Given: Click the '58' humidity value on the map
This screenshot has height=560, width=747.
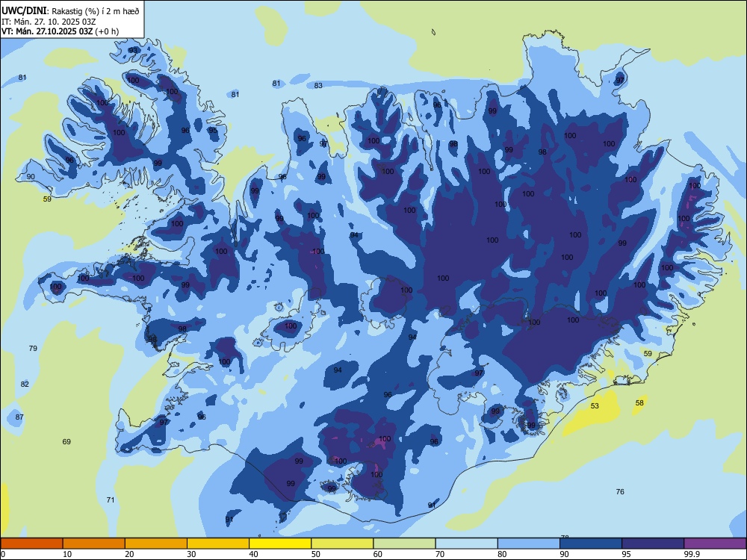Looking at the screenshot, I should click(x=639, y=403).
